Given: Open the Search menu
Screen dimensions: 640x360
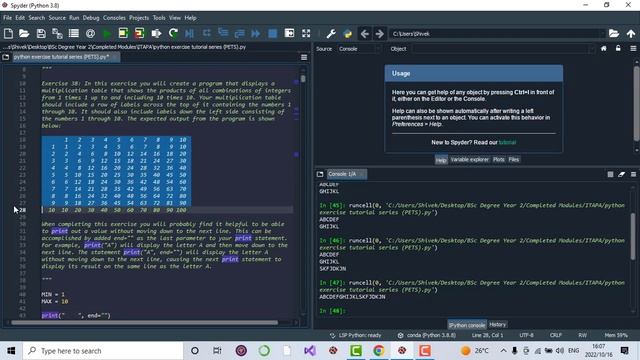Looking at the screenshot, I should click(x=36, y=18).
